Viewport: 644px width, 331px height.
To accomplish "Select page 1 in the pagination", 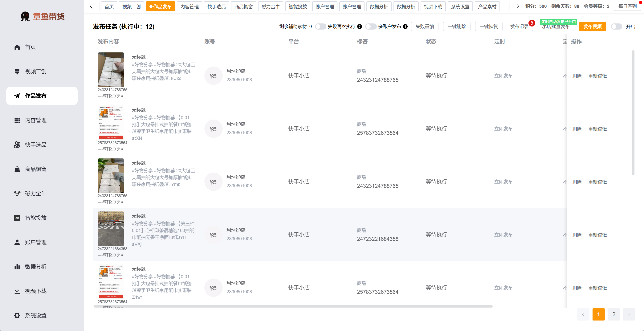I will [x=598, y=314].
